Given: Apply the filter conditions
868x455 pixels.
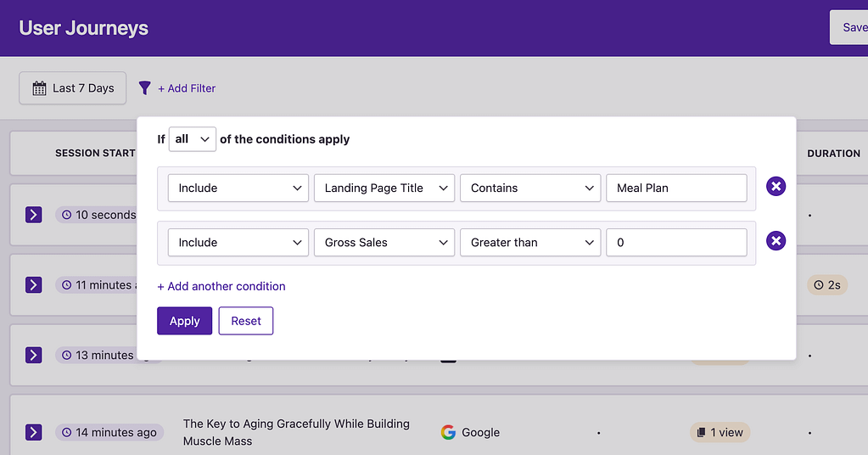Looking at the screenshot, I should coord(184,321).
